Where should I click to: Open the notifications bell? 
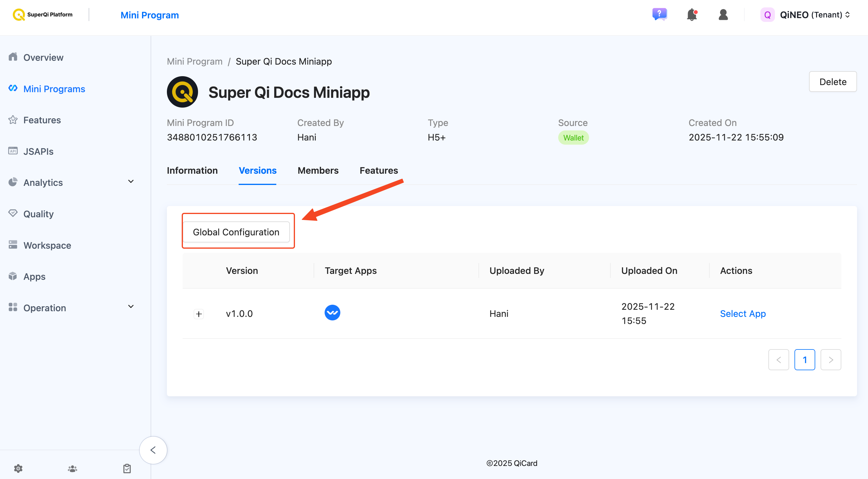click(692, 15)
